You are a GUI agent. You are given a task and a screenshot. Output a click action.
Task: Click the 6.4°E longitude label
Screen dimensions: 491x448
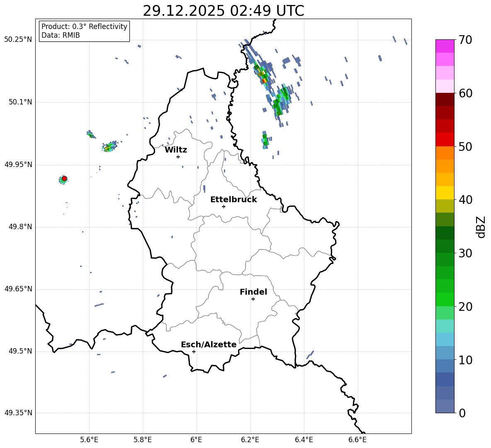coord(304,440)
